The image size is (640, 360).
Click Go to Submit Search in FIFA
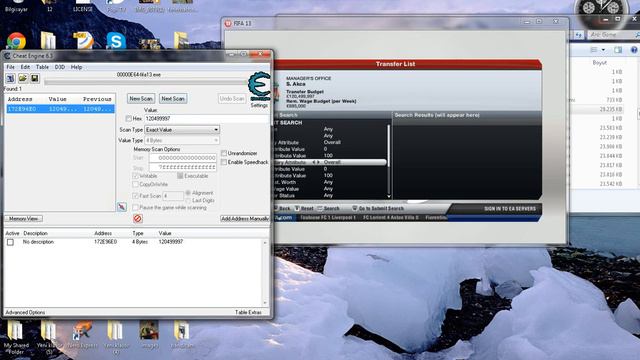[381, 209]
